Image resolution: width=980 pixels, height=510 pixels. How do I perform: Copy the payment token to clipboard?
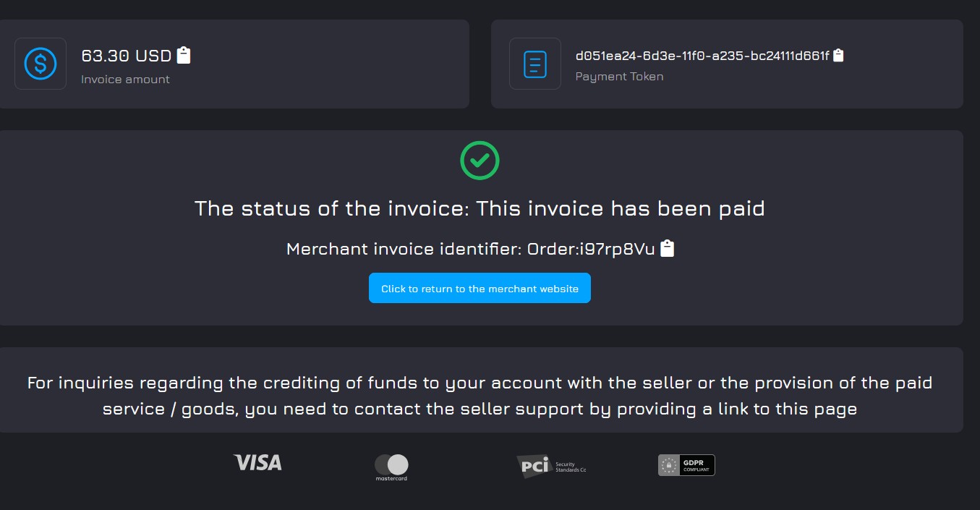point(838,55)
